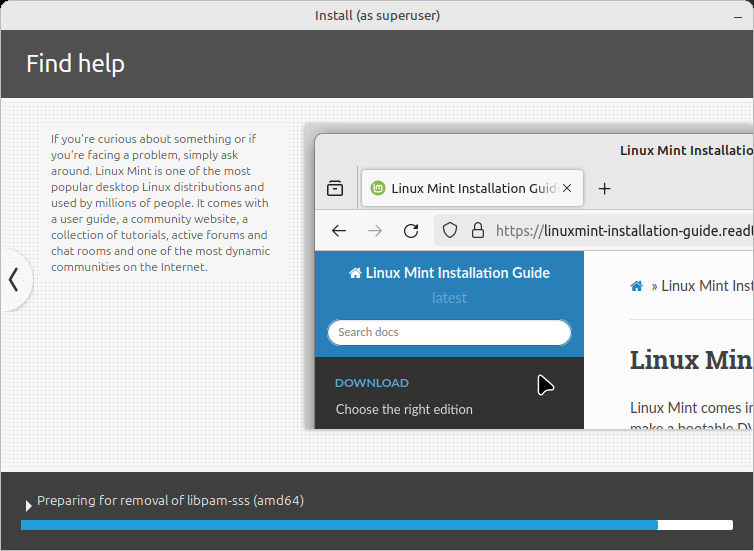Click the tab overview icon left of tabs
This screenshot has height=551, width=754.
coord(335,188)
